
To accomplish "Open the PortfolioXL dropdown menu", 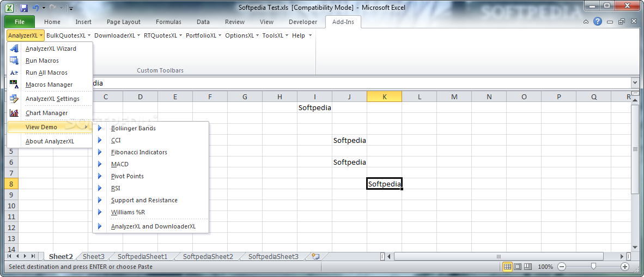I will click(204, 36).
